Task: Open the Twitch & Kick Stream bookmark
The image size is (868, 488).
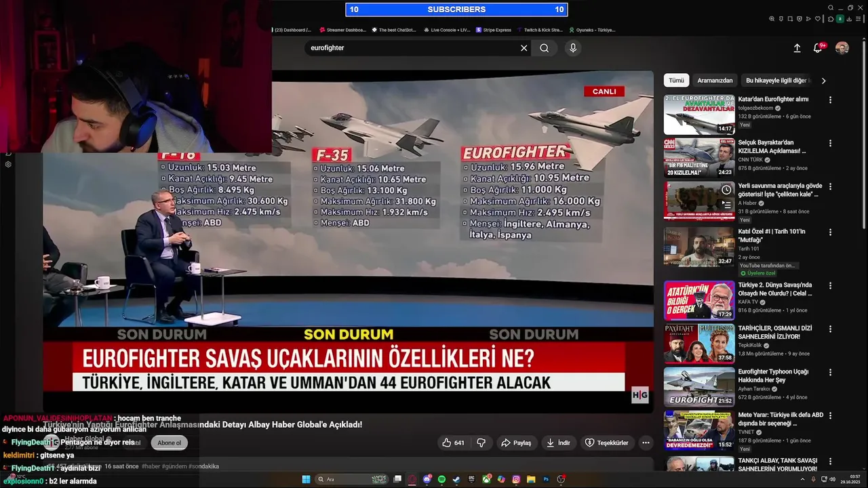Action: point(540,30)
